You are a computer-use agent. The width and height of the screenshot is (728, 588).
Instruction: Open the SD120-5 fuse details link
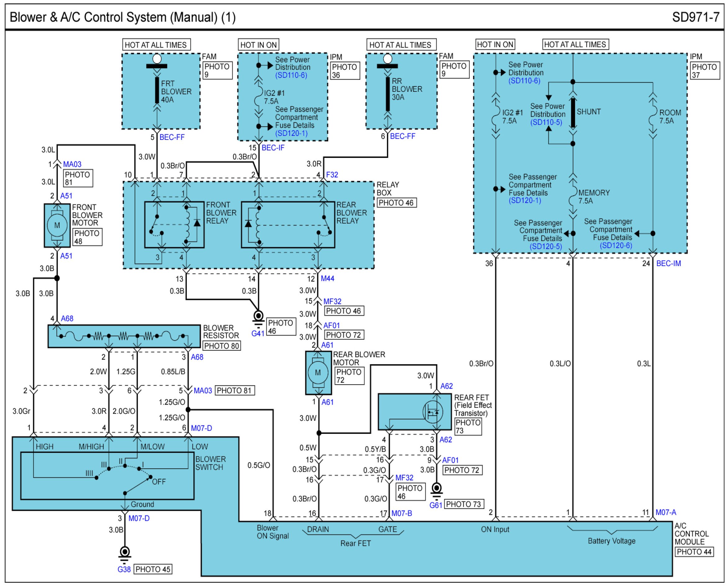tap(546, 246)
